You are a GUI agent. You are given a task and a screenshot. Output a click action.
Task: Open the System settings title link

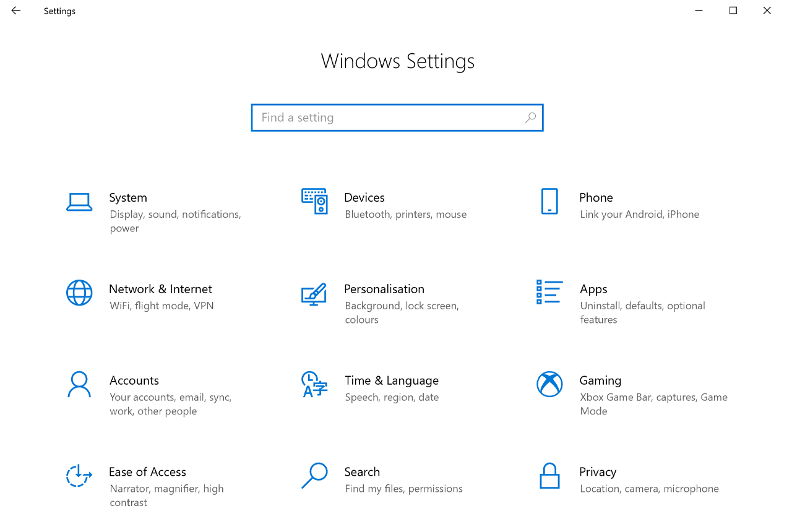128,197
